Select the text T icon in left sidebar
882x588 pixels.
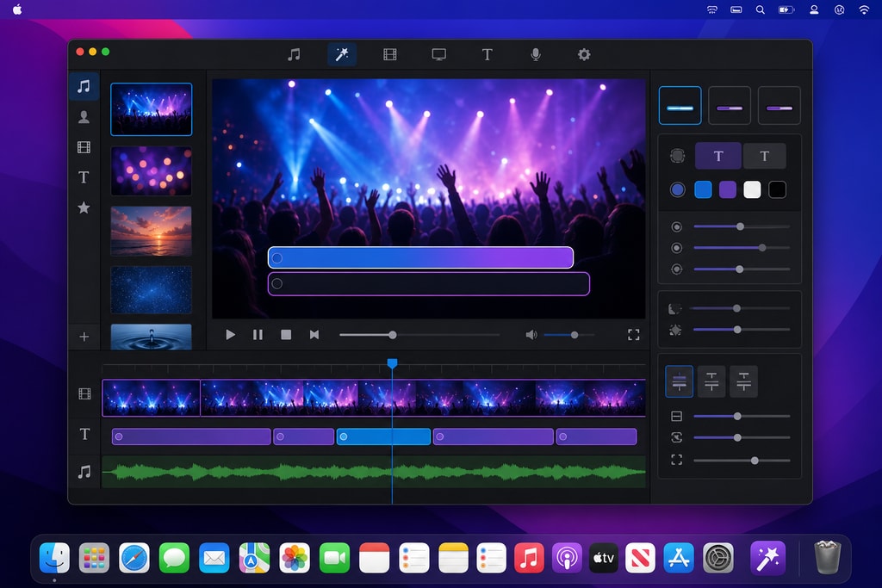point(84,177)
